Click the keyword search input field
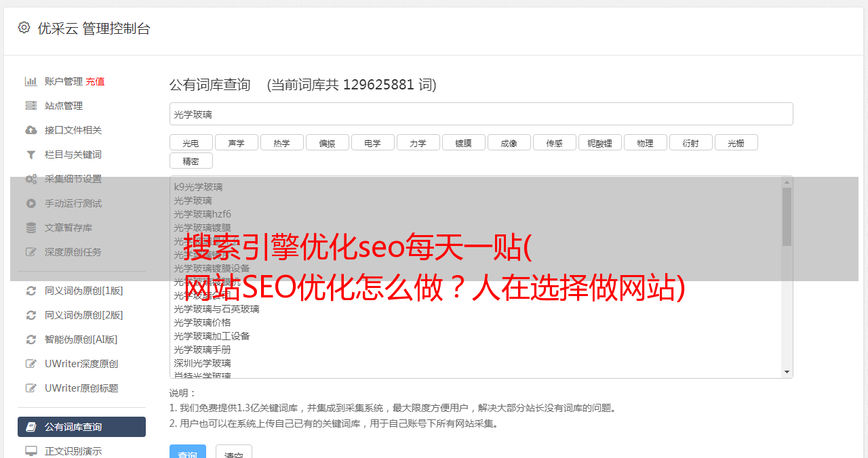This screenshot has width=868, height=458. (x=481, y=114)
